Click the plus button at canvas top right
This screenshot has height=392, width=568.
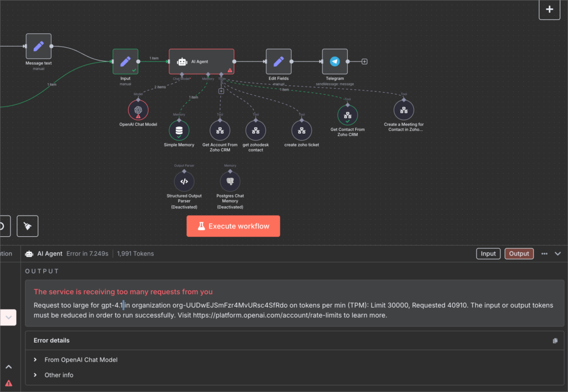pos(550,9)
